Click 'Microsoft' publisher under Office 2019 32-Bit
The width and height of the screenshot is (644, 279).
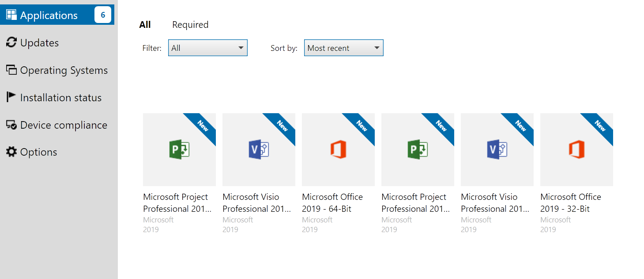click(x=556, y=220)
